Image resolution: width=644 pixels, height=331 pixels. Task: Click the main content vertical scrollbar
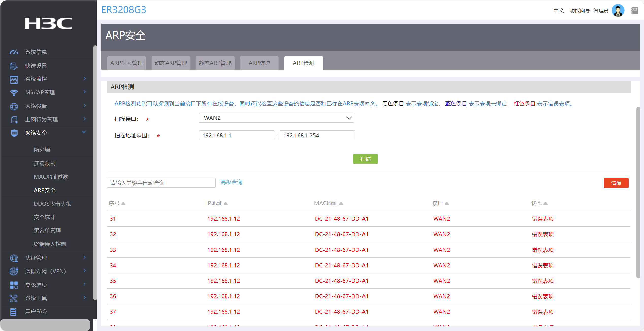tap(638, 193)
